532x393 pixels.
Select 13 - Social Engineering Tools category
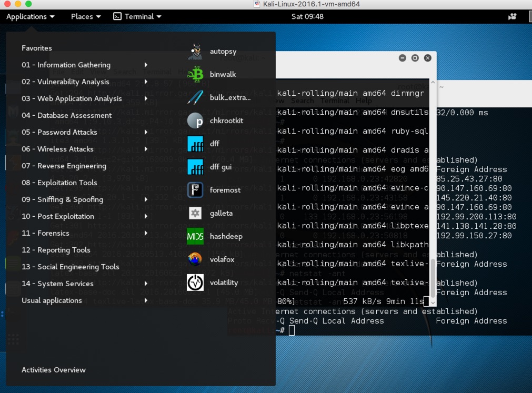click(70, 267)
